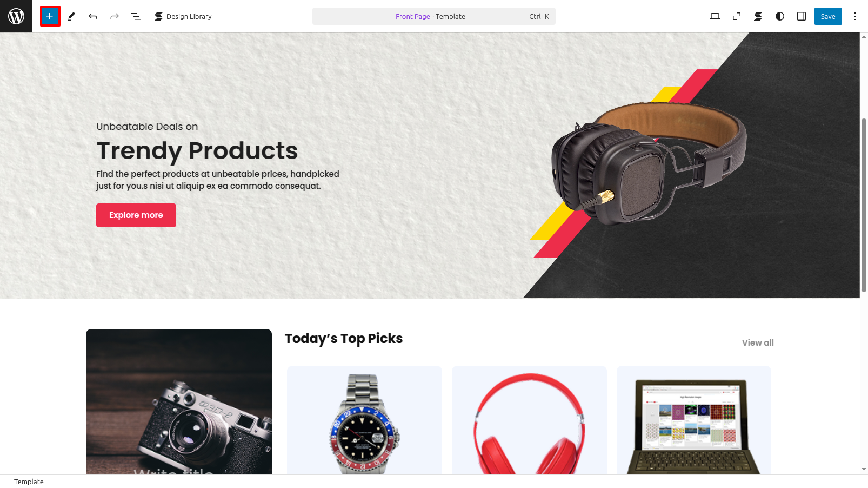
Task: Follow the View all link
Action: [x=758, y=342]
